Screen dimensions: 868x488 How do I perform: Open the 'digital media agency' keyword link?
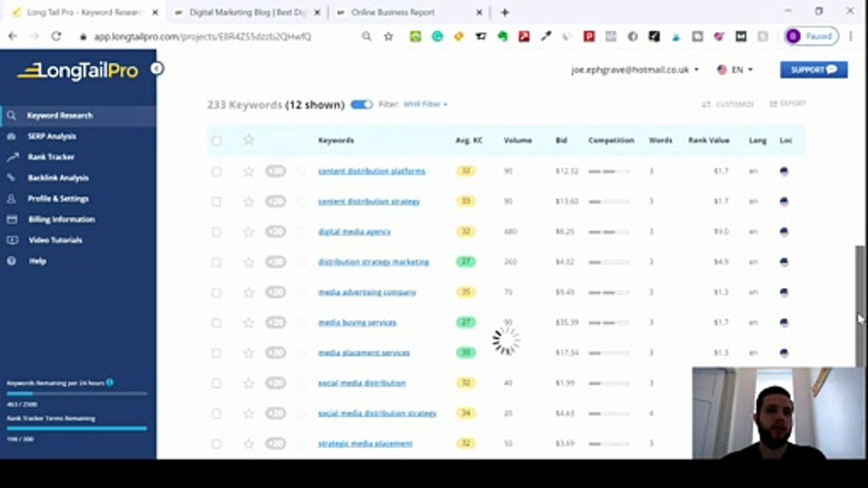pyautogui.click(x=355, y=232)
